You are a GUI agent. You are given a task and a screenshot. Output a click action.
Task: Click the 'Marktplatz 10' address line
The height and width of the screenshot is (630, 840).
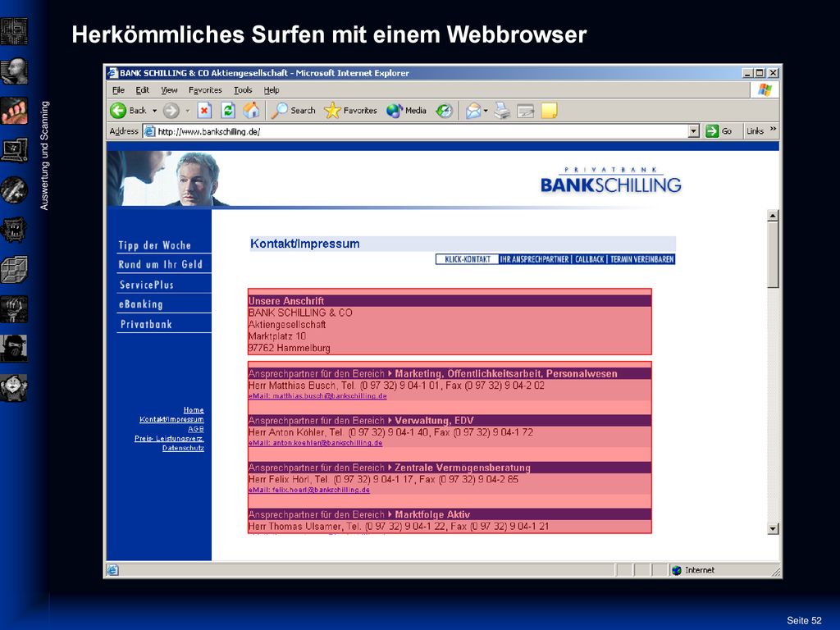point(277,336)
